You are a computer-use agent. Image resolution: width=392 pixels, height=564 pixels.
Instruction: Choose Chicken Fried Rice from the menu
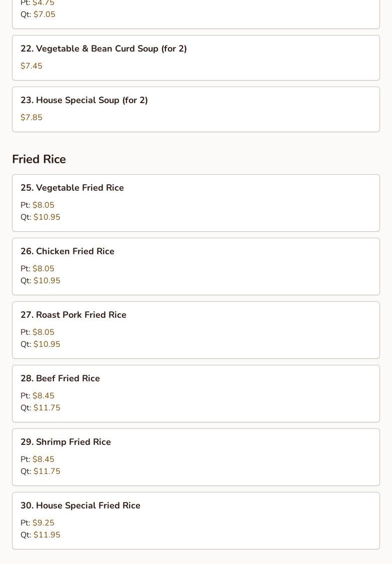[67, 251]
